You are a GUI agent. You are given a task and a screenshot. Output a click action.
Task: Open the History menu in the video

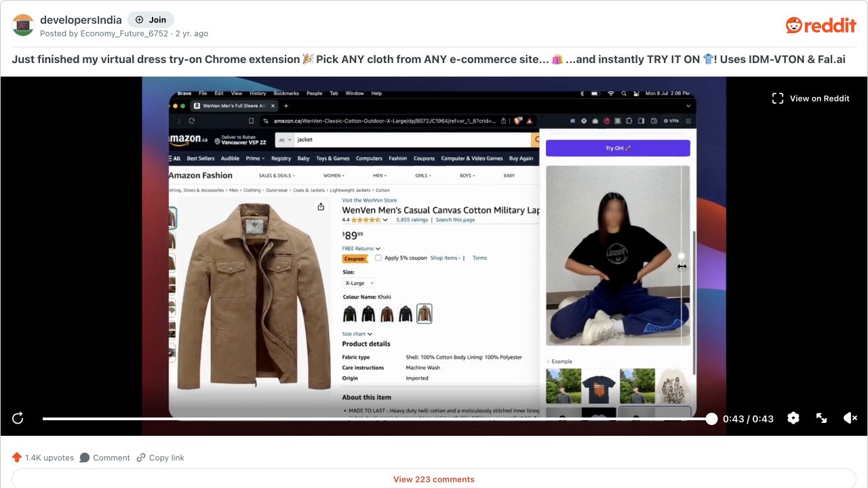pos(258,94)
